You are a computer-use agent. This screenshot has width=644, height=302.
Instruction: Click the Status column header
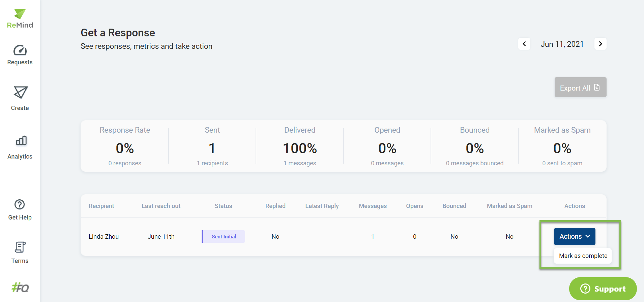[x=223, y=206]
